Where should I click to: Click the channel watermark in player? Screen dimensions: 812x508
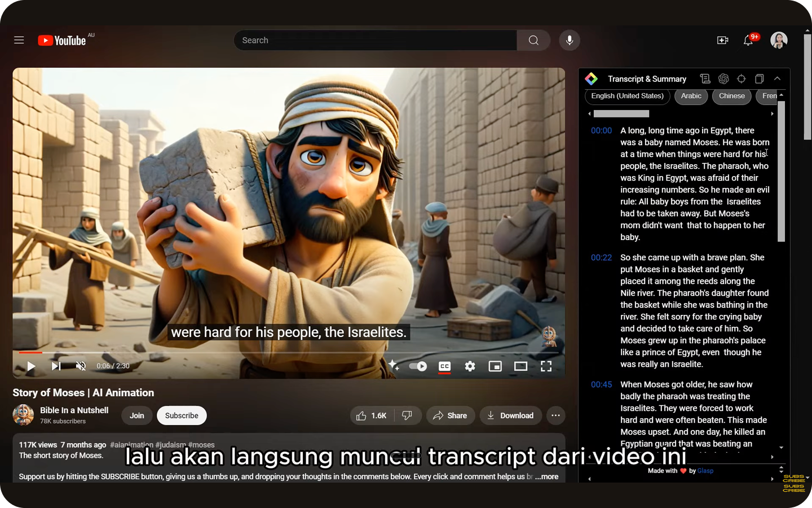pyautogui.click(x=549, y=336)
